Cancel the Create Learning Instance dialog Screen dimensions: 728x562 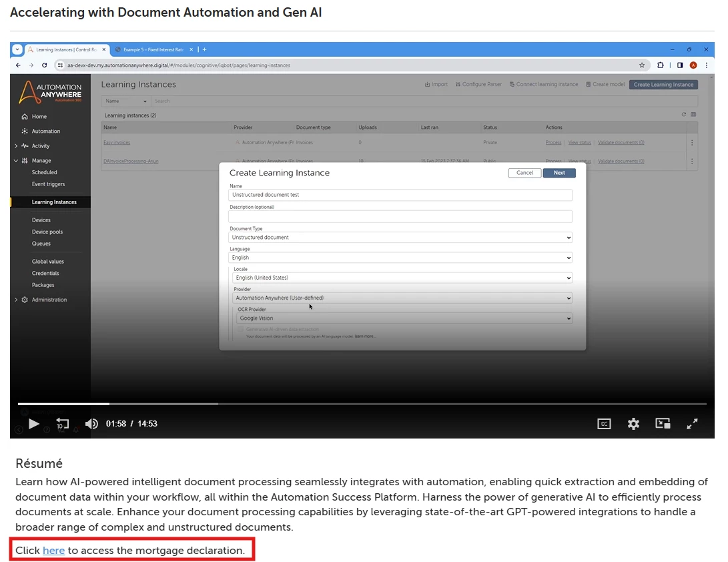524,173
